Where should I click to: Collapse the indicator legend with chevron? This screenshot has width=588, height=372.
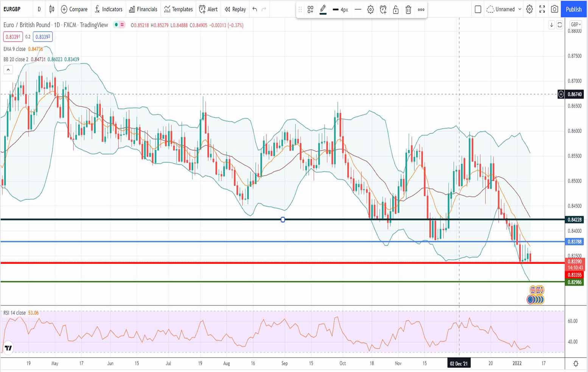pos(8,70)
